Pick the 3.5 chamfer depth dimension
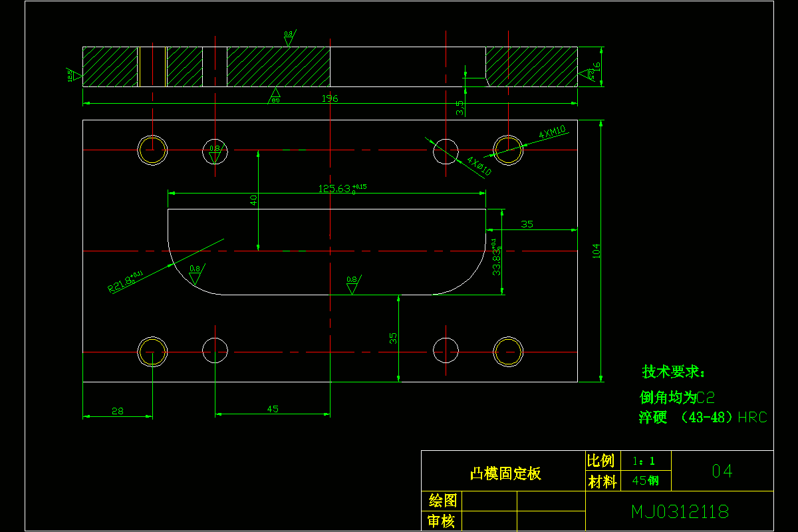This screenshot has width=798, height=532. 460,108
